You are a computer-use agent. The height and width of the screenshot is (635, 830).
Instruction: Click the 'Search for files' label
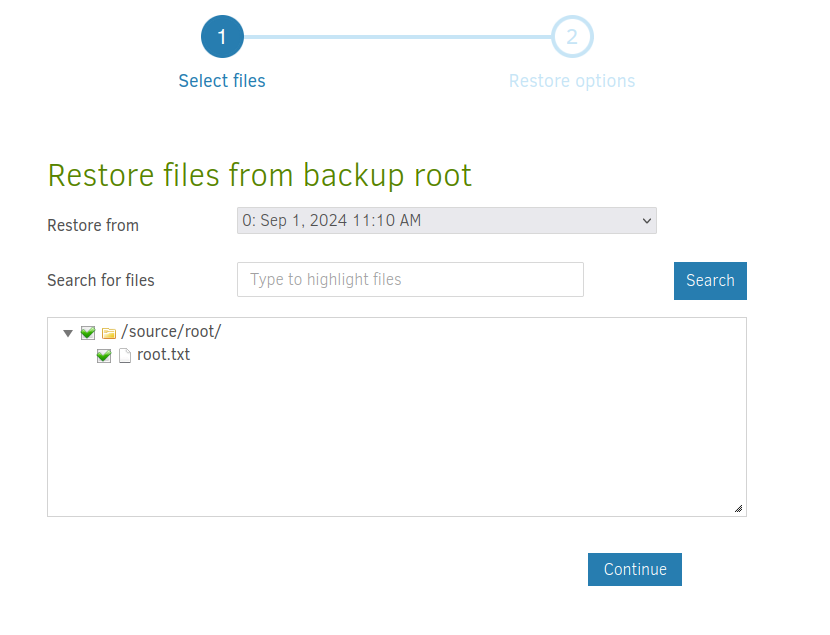tap(101, 280)
